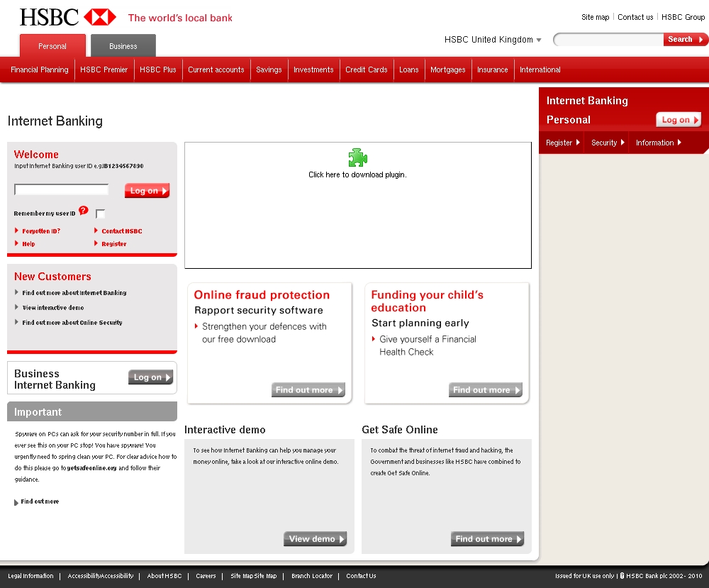Open the Information link in the red side panel
This screenshot has width=709, height=588.
click(659, 143)
